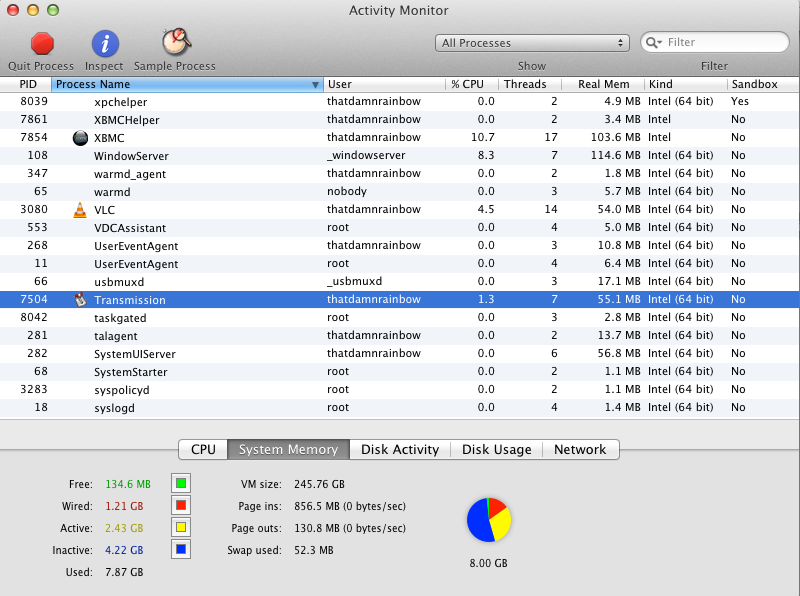Select the SystemStarter process row
The image size is (800, 596).
coord(400,371)
